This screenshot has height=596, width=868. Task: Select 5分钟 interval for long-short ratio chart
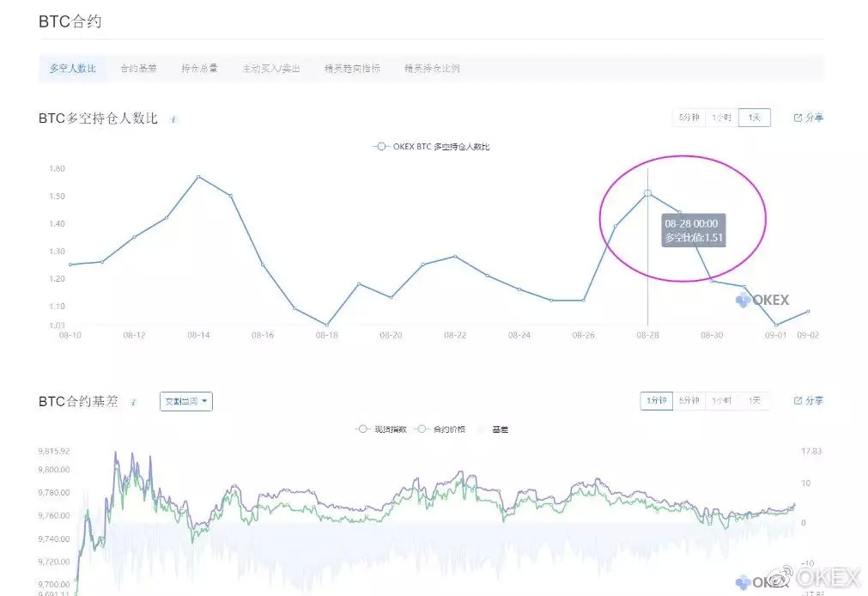(689, 118)
